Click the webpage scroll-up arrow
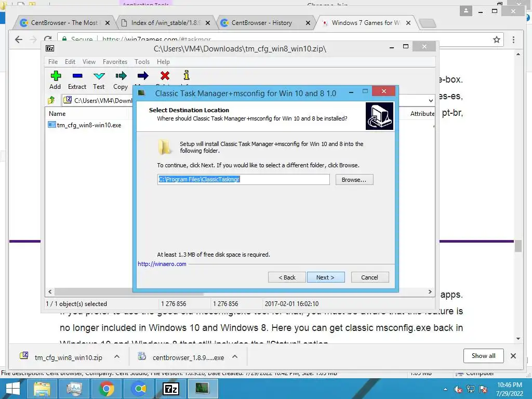 point(518,54)
